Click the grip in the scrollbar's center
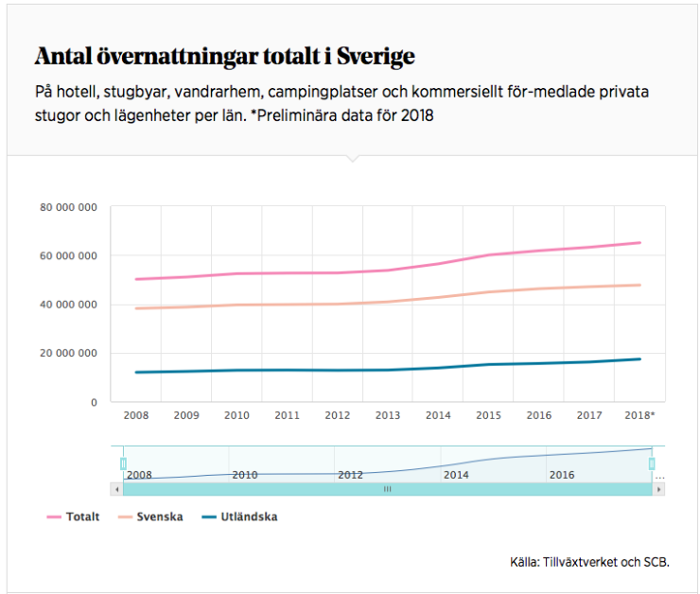The image size is (700, 594). [x=387, y=489]
